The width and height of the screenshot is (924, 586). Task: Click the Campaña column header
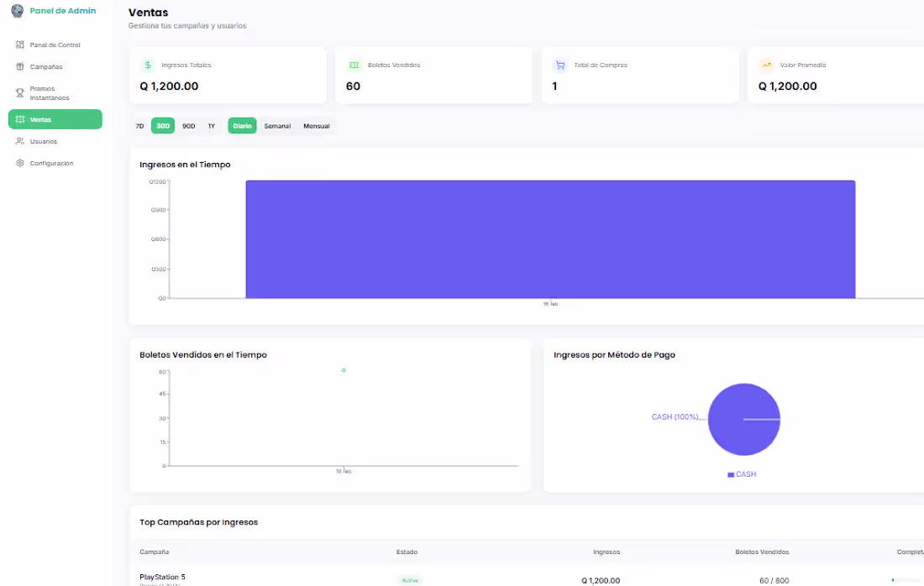coord(155,552)
